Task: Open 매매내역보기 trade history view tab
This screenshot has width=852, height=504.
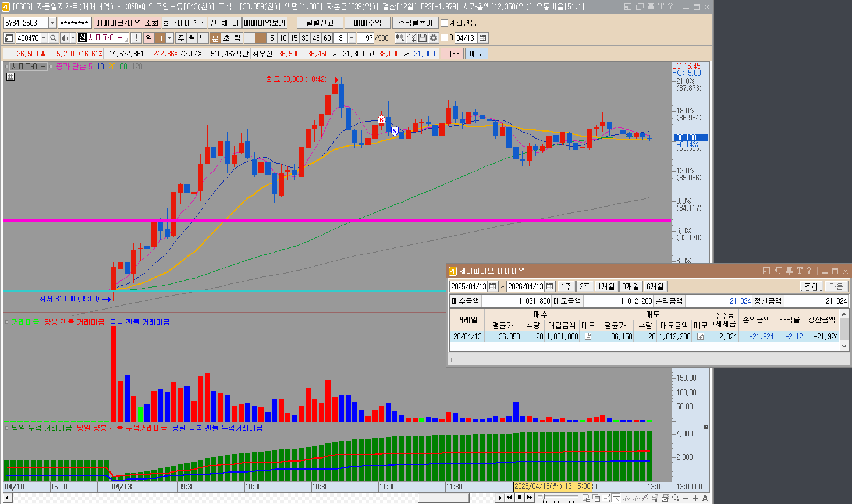Action: pyautogui.click(x=265, y=23)
